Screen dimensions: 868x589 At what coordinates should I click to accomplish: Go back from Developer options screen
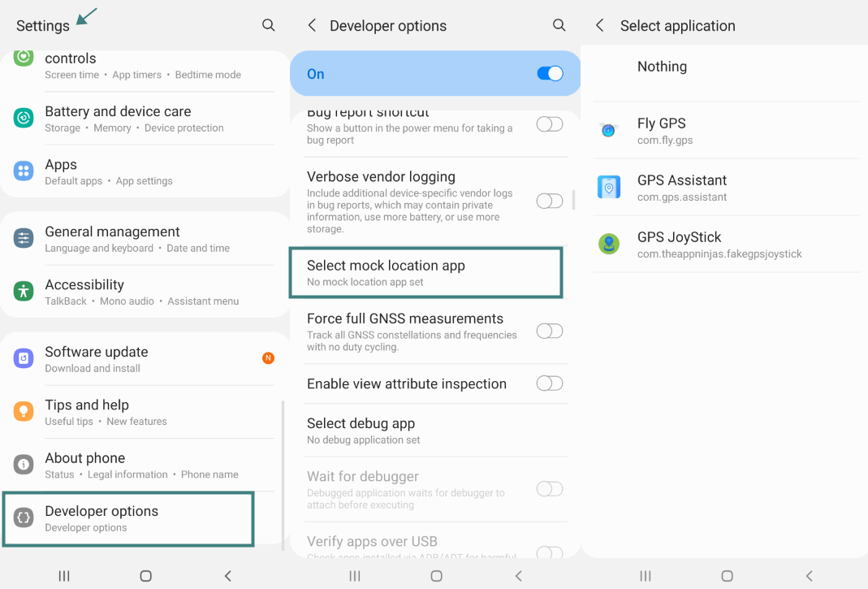(x=312, y=26)
